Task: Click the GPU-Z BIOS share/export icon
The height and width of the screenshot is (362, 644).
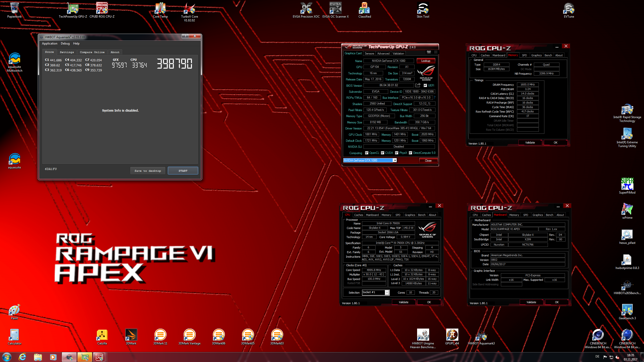Action: point(418,85)
